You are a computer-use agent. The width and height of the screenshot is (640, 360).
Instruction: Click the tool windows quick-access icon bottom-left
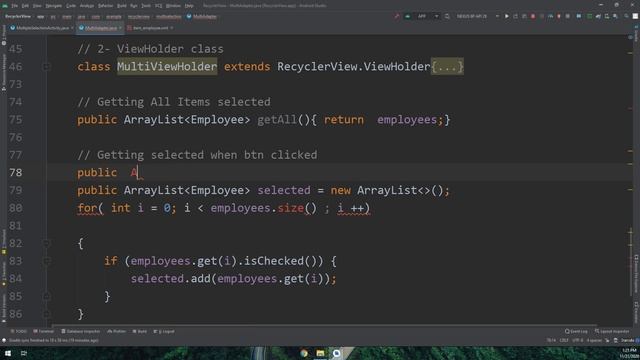pos(4,340)
